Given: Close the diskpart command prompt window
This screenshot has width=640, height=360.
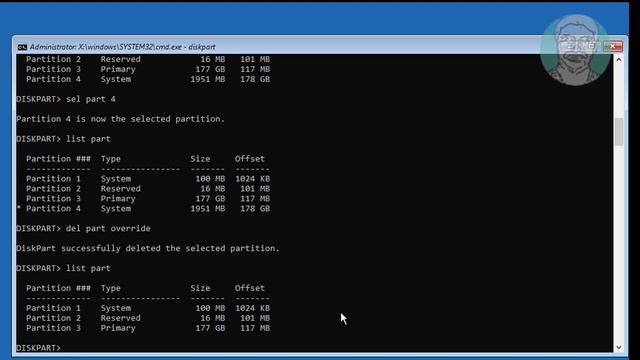Looking at the screenshot, I should [613, 46].
